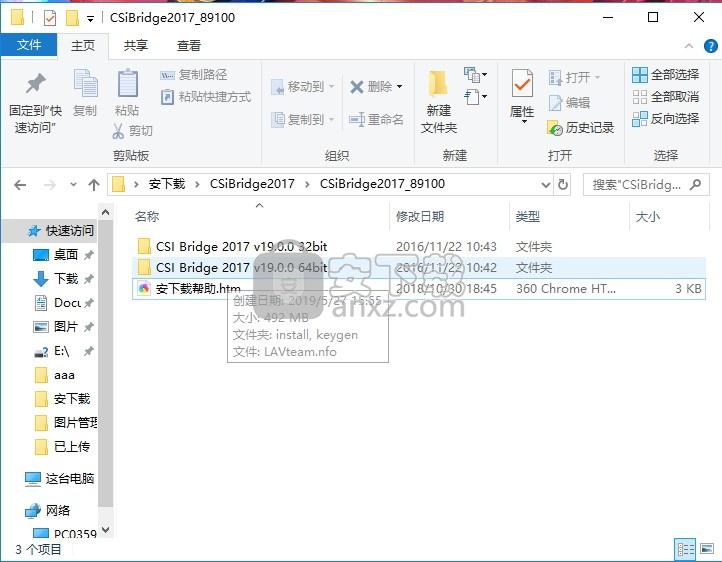Collapse the ribbon with chevron arrow
The image size is (722, 562).
point(689,46)
